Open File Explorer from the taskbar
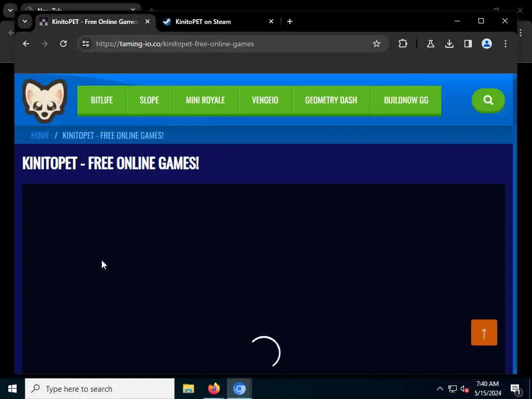 click(x=188, y=389)
